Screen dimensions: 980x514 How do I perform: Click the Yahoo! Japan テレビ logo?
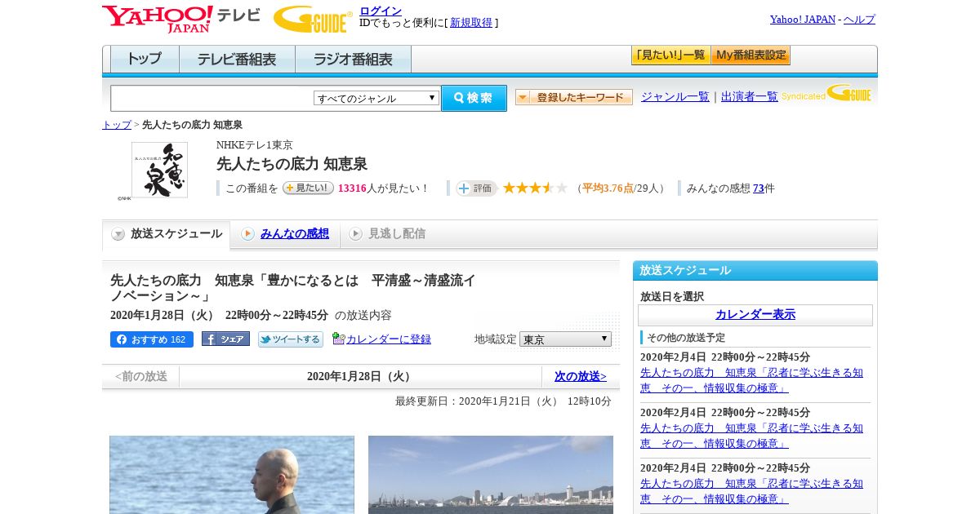[181, 19]
